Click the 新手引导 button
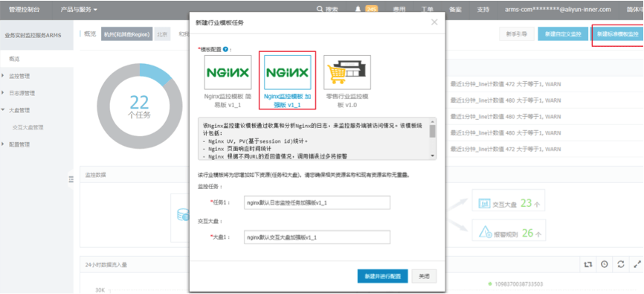This screenshot has width=644, height=294. pyautogui.click(x=516, y=34)
